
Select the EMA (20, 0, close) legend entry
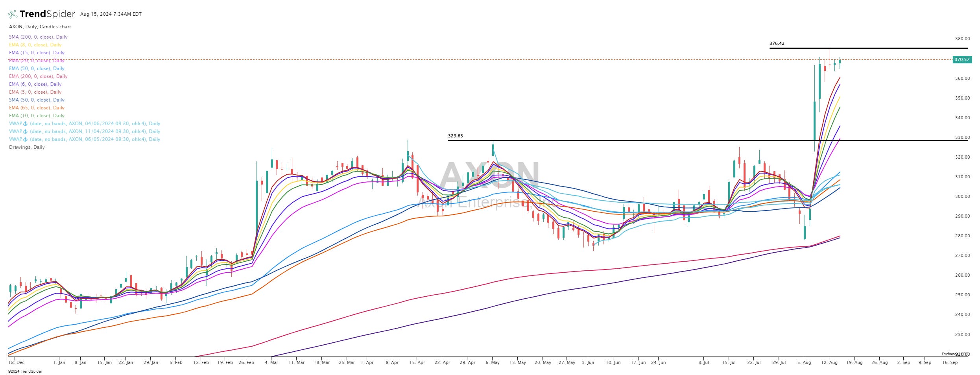pyautogui.click(x=37, y=61)
